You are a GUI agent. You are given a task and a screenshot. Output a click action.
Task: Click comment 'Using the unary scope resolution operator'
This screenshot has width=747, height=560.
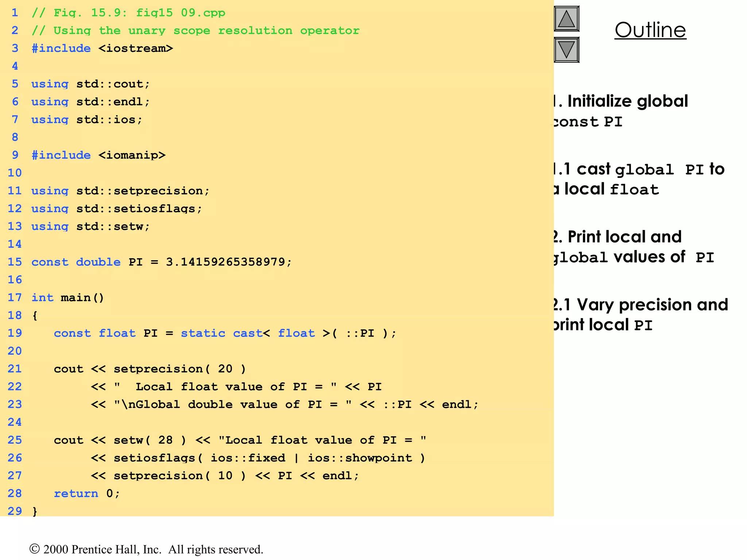pyautogui.click(x=196, y=31)
